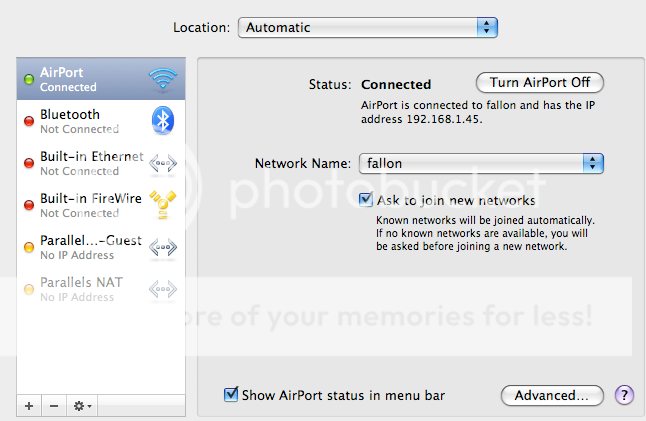The width and height of the screenshot is (646, 421).
Task: Open the gear action menu
Action: pyautogui.click(x=82, y=406)
